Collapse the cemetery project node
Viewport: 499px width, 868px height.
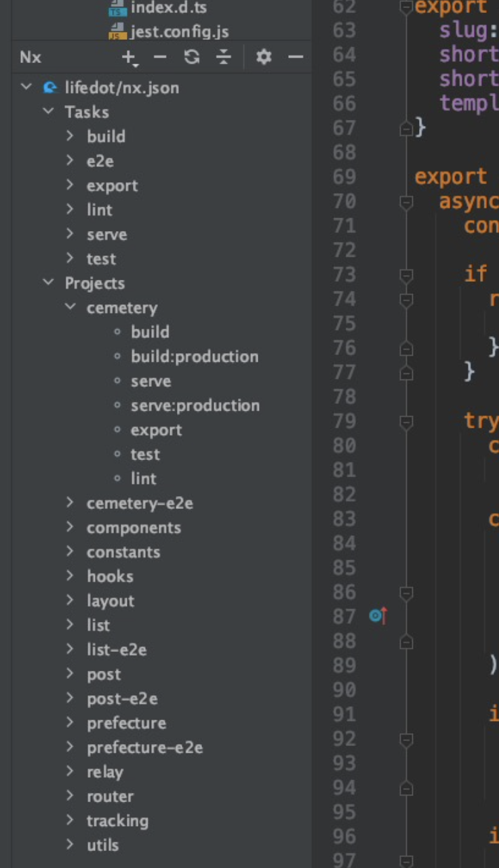pos(70,307)
